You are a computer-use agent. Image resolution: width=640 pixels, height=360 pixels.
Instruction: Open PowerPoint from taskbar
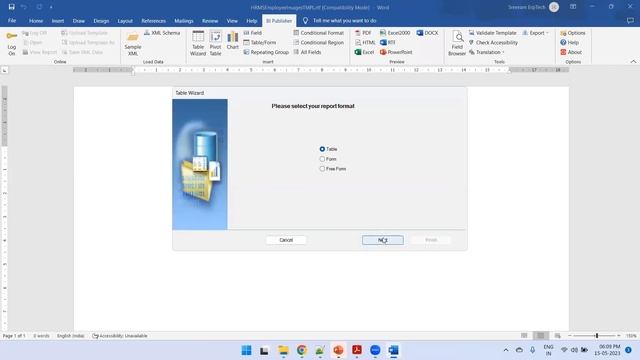tap(338, 350)
